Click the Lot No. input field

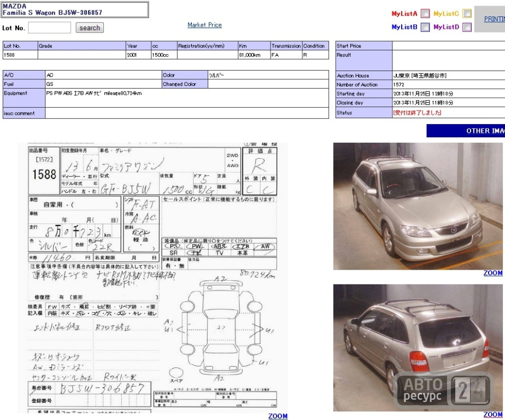point(50,28)
